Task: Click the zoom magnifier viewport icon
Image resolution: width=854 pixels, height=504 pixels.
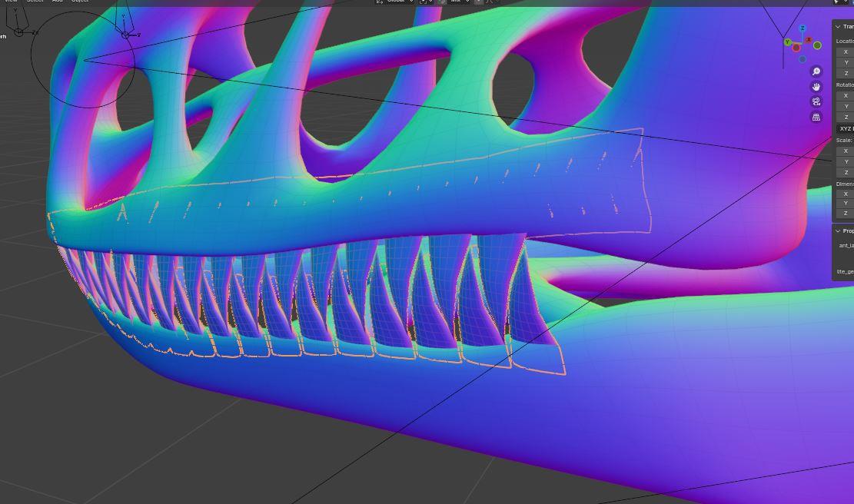Action: (816, 71)
